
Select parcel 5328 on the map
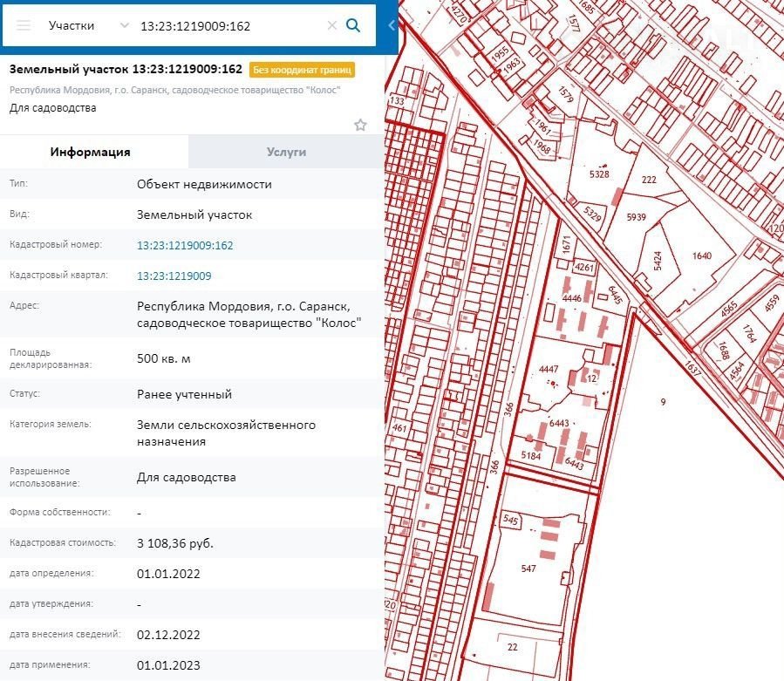pos(599,174)
